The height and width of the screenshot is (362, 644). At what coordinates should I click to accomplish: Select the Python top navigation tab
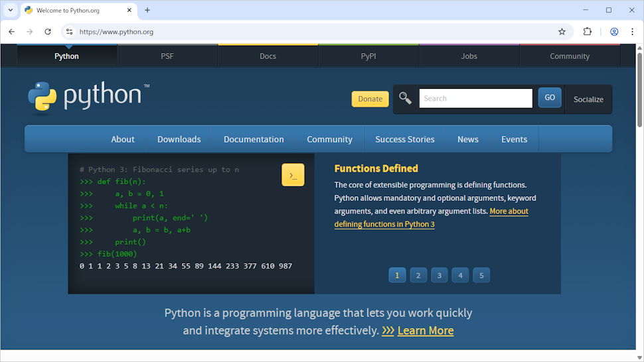(66, 56)
